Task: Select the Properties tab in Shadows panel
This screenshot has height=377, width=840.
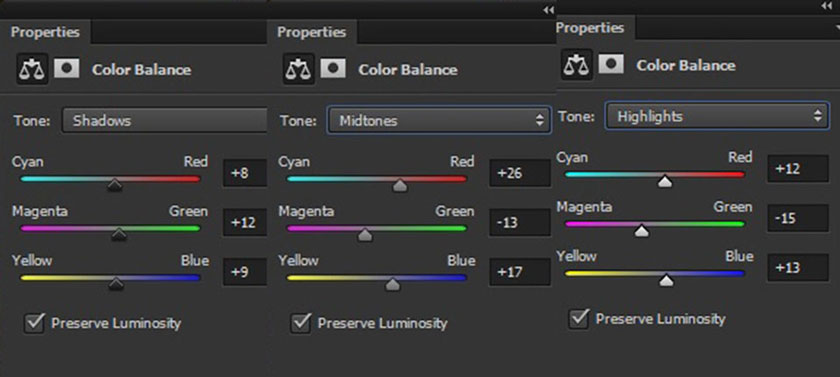Action: tap(46, 32)
